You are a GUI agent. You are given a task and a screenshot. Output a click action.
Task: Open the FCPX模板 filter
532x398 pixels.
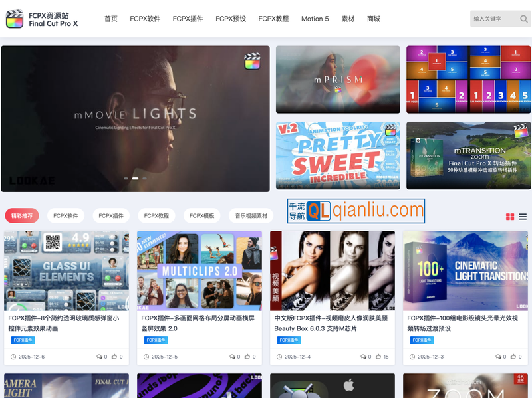202,215
